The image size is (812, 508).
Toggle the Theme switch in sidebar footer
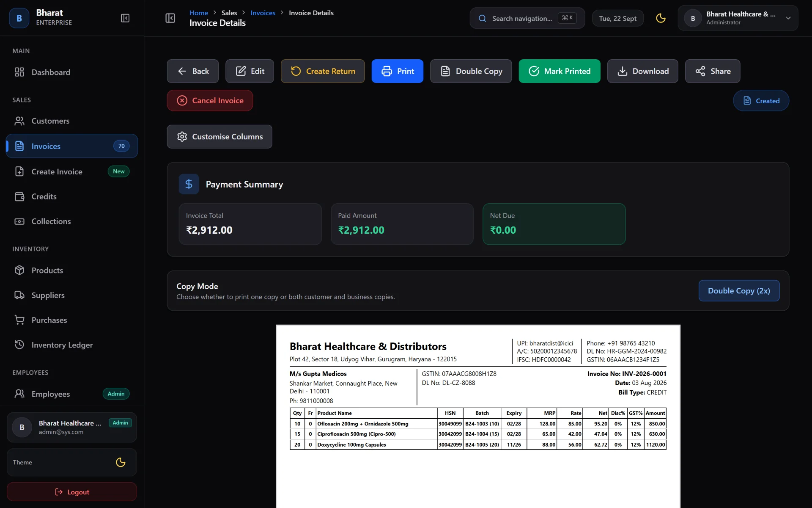tap(121, 462)
